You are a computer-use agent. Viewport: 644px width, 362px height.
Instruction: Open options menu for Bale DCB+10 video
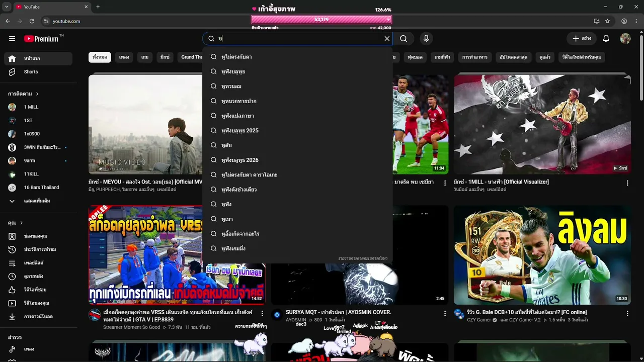coord(627,313)
